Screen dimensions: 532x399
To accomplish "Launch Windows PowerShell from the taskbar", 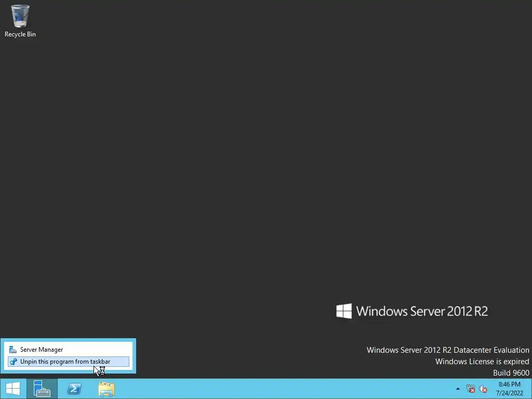I will point(74,389).
